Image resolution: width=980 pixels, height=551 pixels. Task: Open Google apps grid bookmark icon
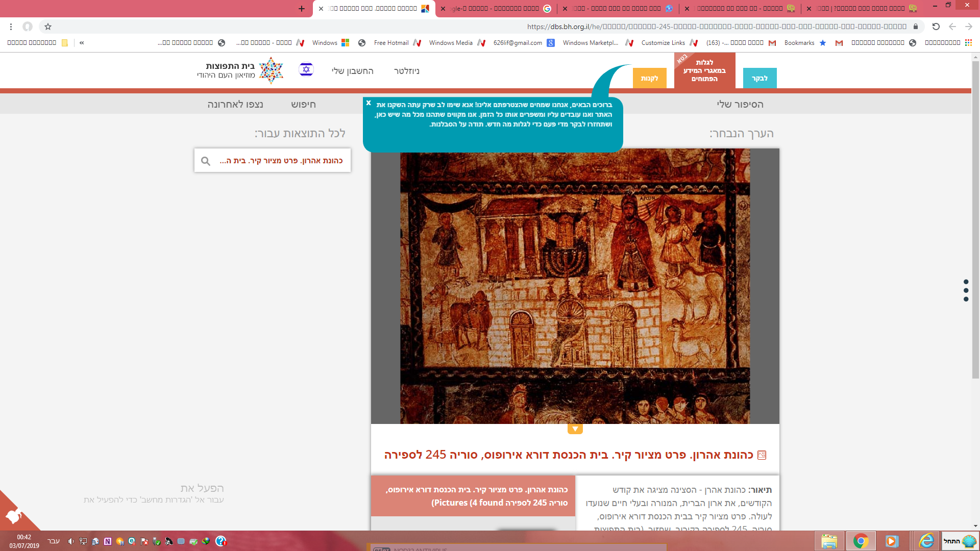pyautogui.click(x=968, y=43)
